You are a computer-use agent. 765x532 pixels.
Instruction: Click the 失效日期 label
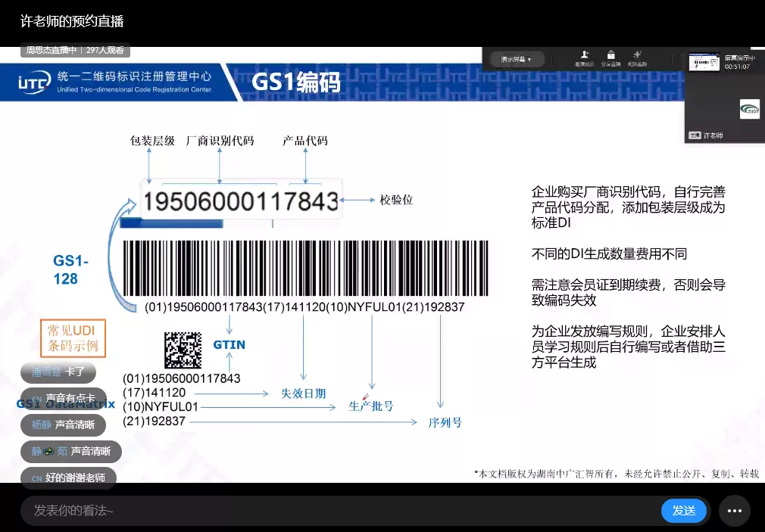click(x=303, y=394)
